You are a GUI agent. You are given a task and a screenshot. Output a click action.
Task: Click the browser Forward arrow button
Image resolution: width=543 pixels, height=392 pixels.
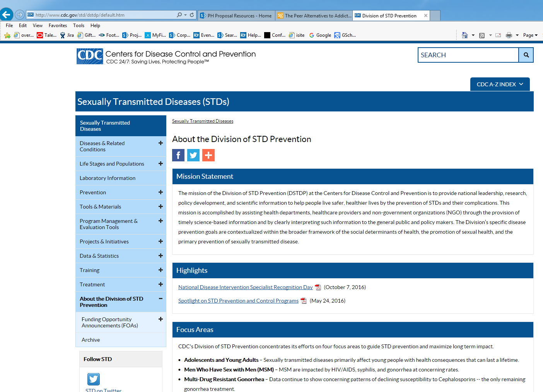[19, 15]
